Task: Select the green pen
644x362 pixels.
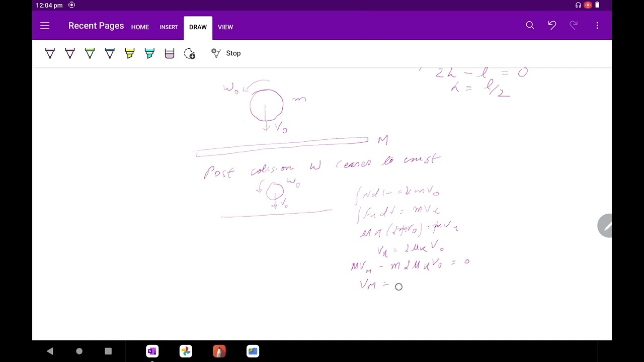Action: [x=90, y=53]
